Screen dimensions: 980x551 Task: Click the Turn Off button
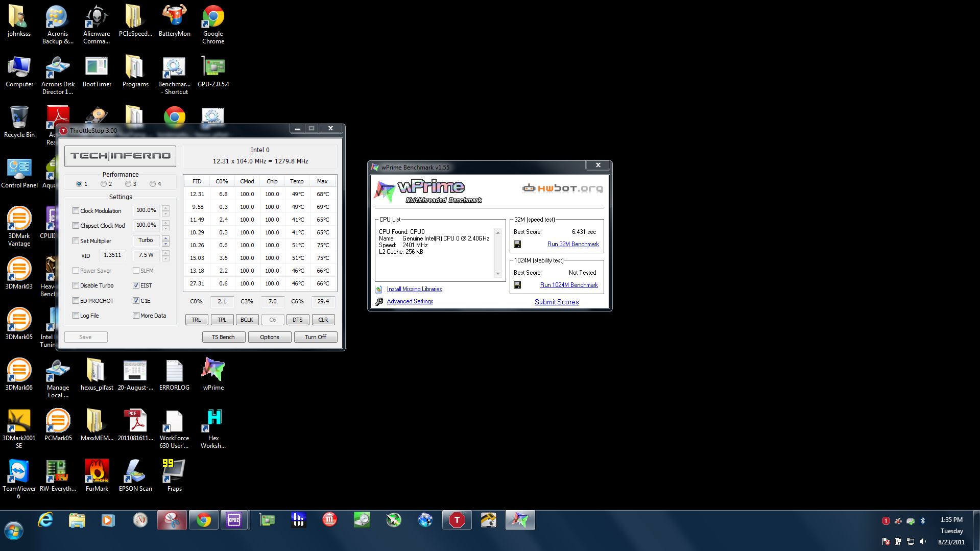click(316, 337)
